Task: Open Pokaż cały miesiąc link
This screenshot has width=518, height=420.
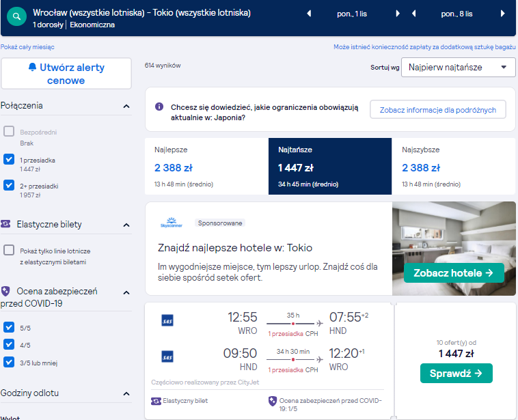Action: pos(27,47)
